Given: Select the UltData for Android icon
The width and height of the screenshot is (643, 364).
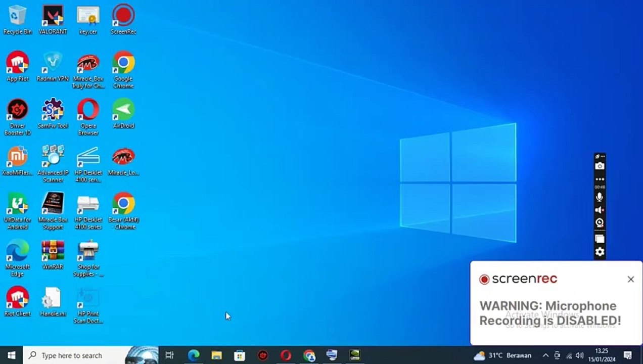Looking at the screenshot, I should [17, 211].
